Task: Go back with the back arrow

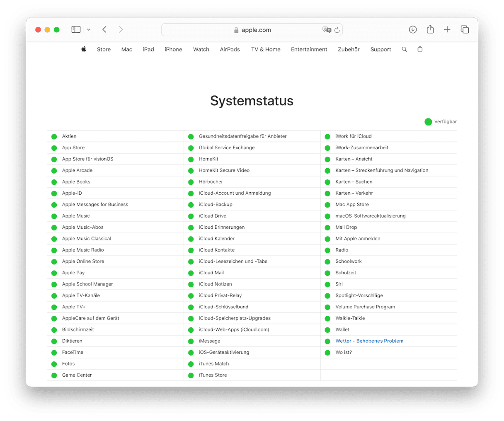Action: [x=104, y=29]
